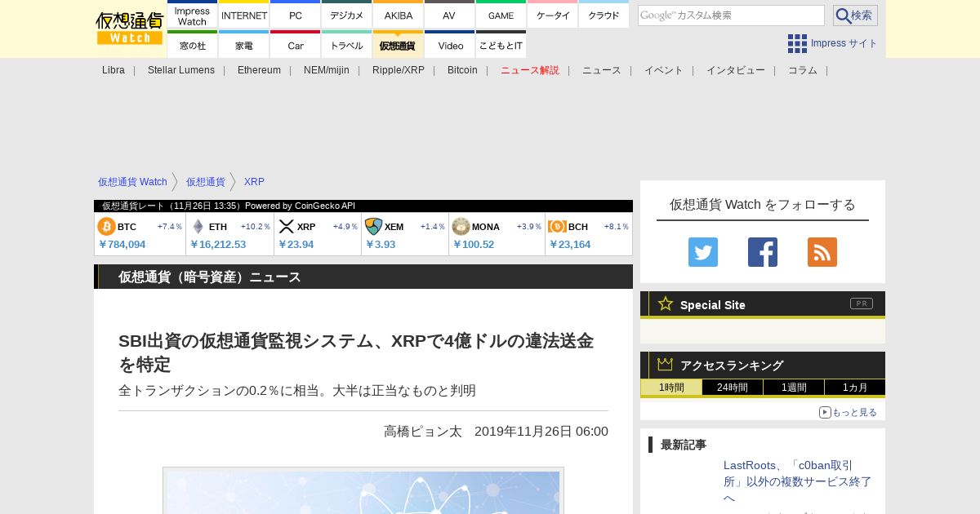
Task: Click the Impress サイト grid icon
Action: coord(797,43)
